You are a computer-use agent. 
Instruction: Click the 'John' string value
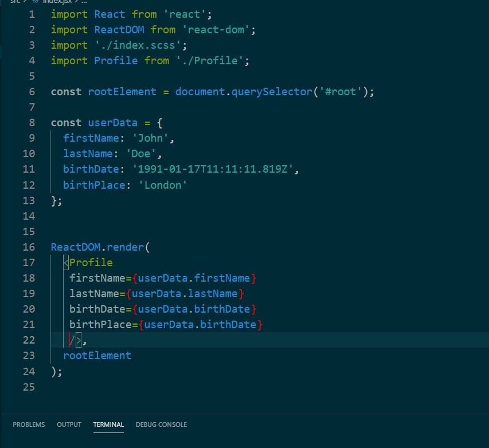150,138
